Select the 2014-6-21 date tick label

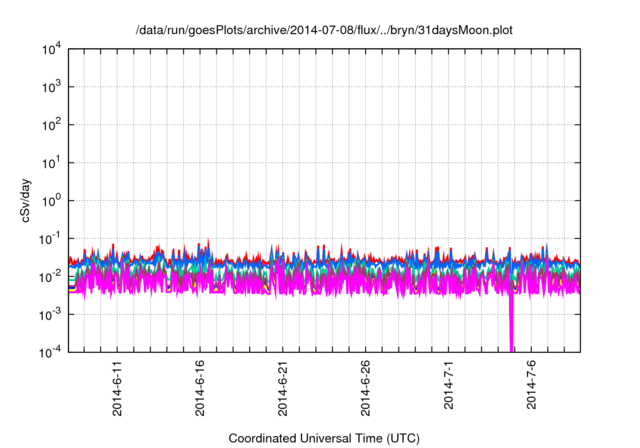[283, 387]
